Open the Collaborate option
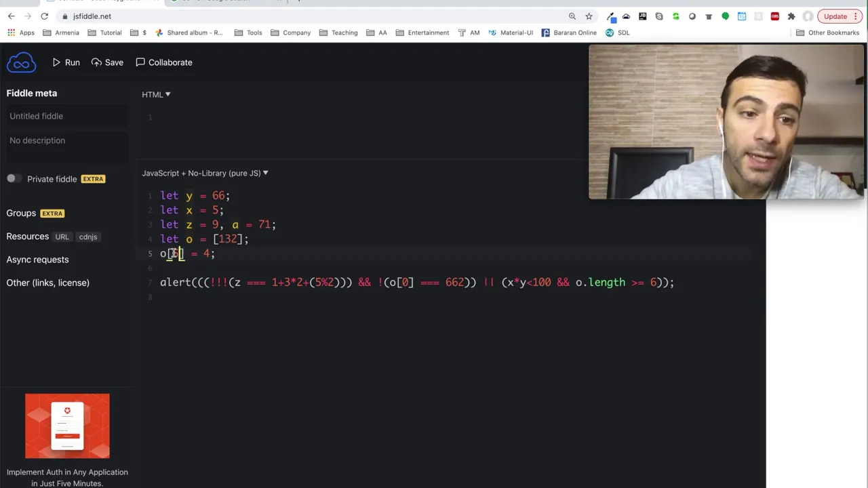This screenshot has height=488, width=868. (x=163, y=62)
